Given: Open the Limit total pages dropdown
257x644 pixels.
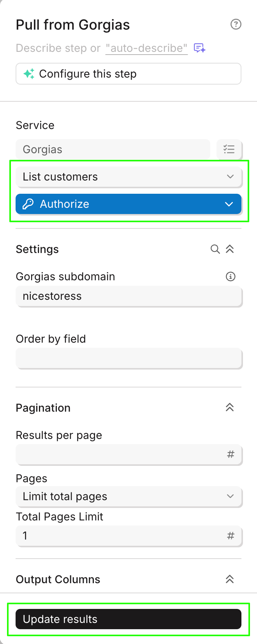Looking at the screenshot, I should tap(128, 496).
